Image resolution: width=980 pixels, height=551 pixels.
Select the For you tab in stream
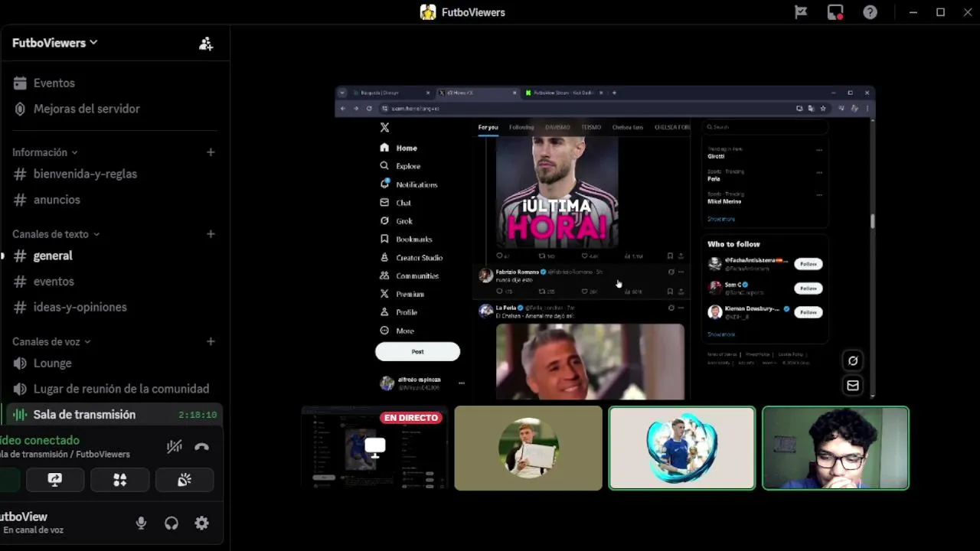488,127
